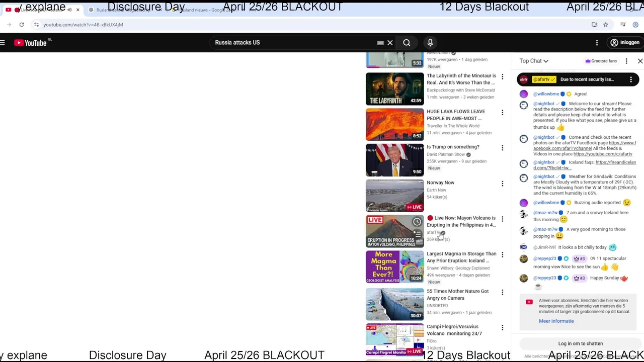Start voice search with microphone

click(x=430, y=43)
